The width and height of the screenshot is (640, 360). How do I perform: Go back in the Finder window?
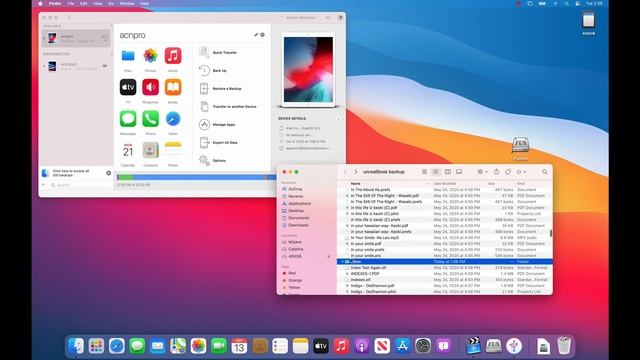(345, 172)
